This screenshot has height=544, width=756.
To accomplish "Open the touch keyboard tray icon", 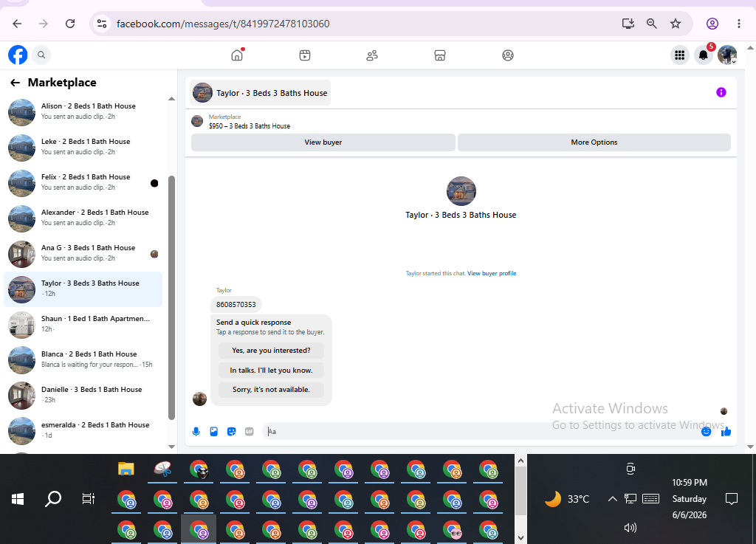I will point(651,499).
